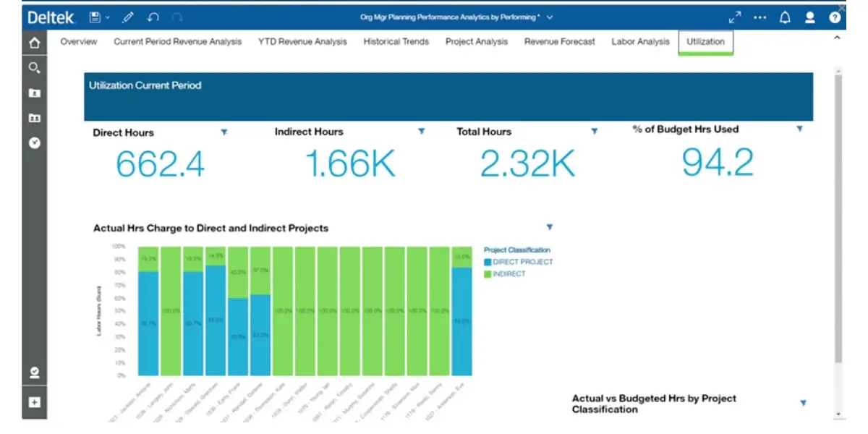This screenshot has height=434, width=868.
Task: Open the % of Budget Hrs Used filter
Action: coord(799,128)
